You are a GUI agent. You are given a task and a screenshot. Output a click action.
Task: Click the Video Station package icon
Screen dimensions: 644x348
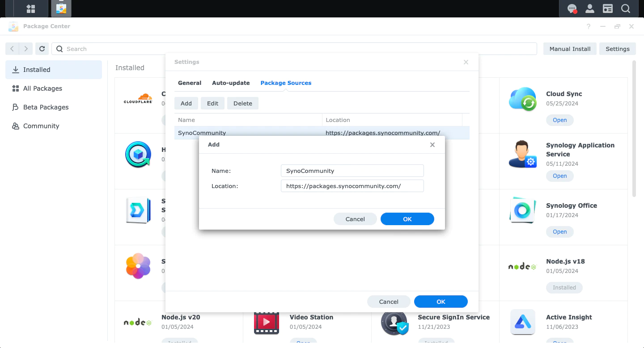267,323
